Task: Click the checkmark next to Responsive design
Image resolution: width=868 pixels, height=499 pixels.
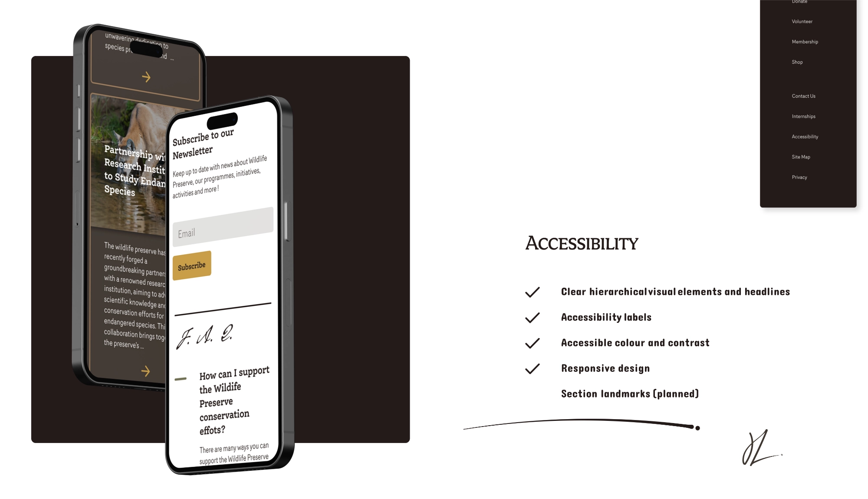Action: click(x=533, y=368)
